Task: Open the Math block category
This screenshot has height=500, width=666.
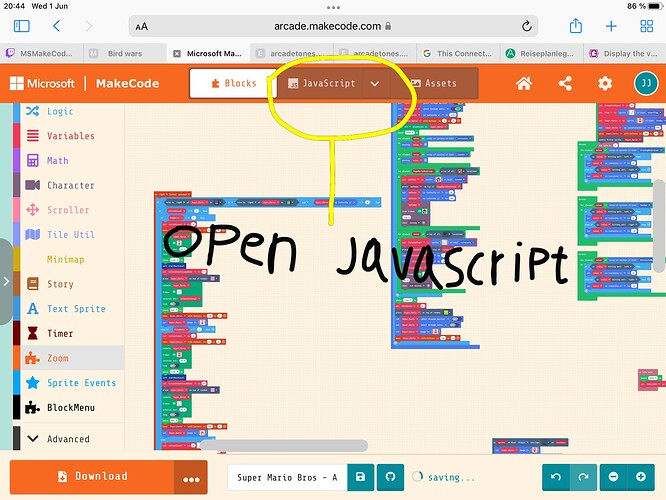Action: [68, 160]
